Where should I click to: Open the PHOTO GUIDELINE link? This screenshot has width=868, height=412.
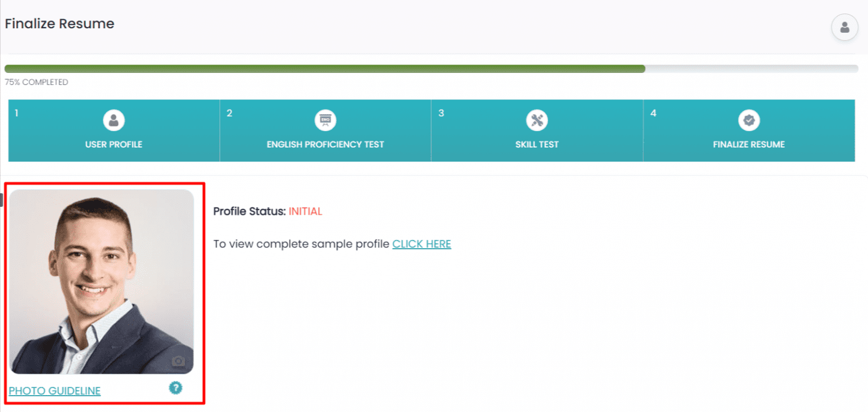pyautogui.click(x=54, y=391)
